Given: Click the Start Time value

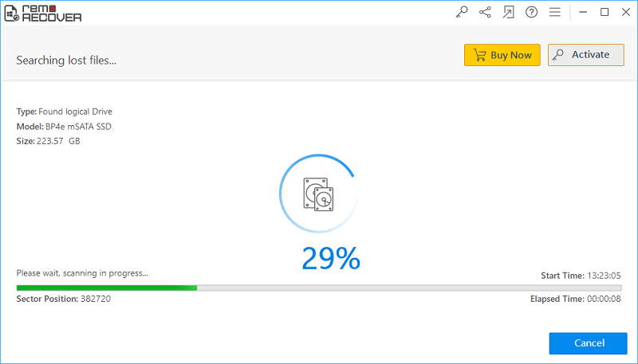Looking at the screenshot, I should pos(604,275).
